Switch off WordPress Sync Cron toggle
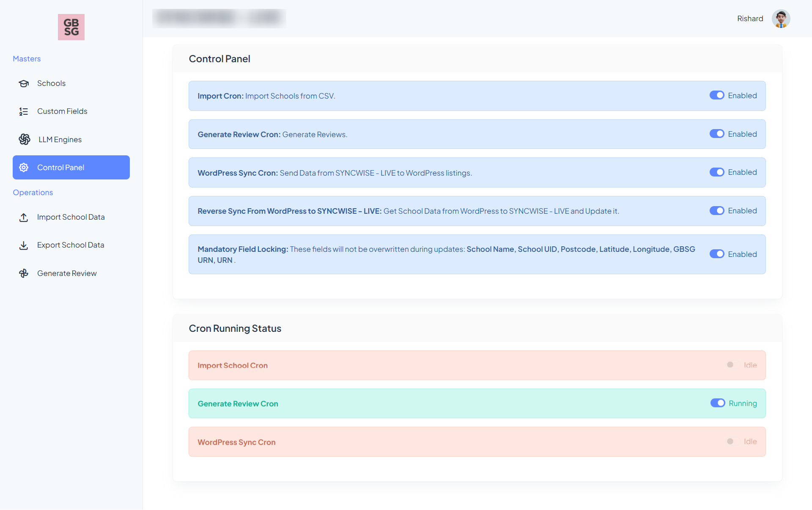The image size is (812, 510). coord(717,172)
